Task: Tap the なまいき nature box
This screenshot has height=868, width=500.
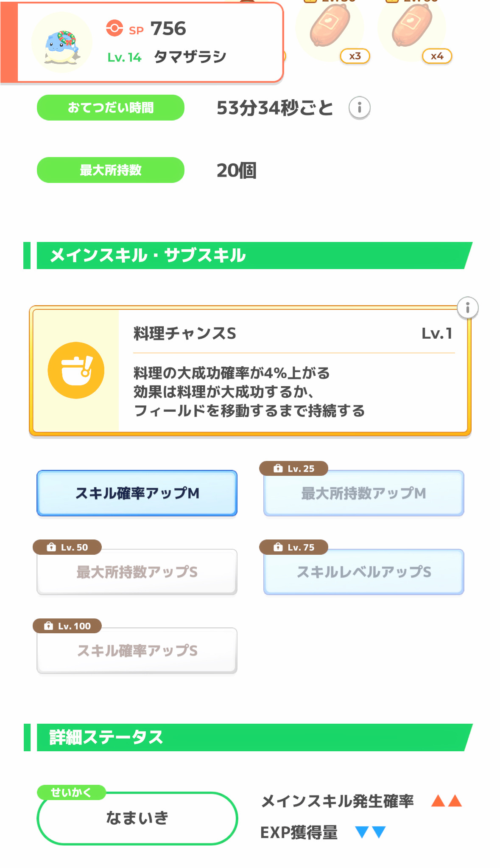Action: pos(137,818)
